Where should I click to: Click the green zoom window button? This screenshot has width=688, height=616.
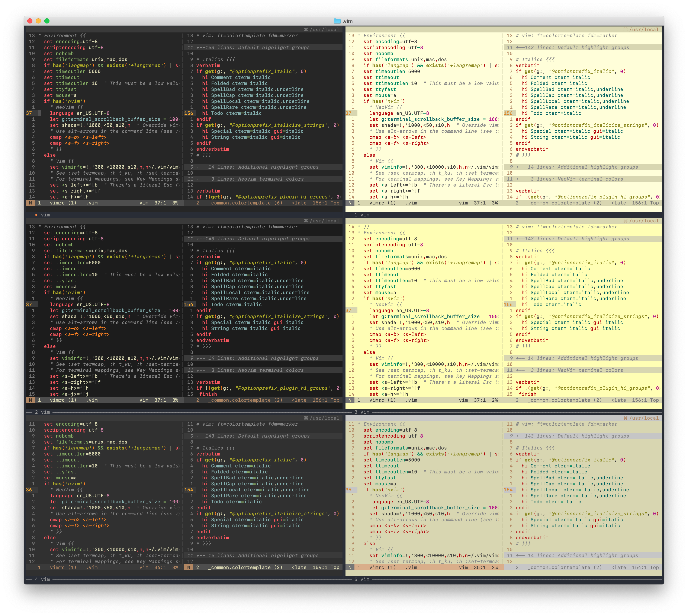(x=47, y=21)
